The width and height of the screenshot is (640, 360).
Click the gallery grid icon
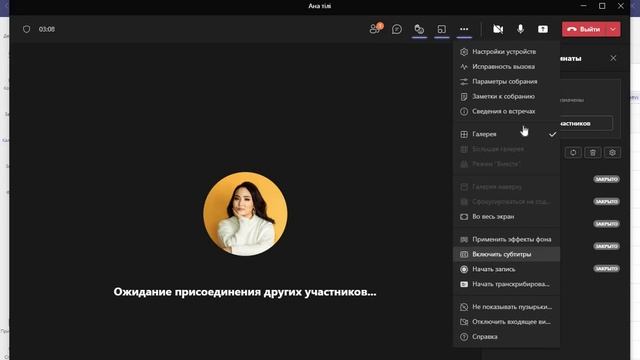click(464, 134)
